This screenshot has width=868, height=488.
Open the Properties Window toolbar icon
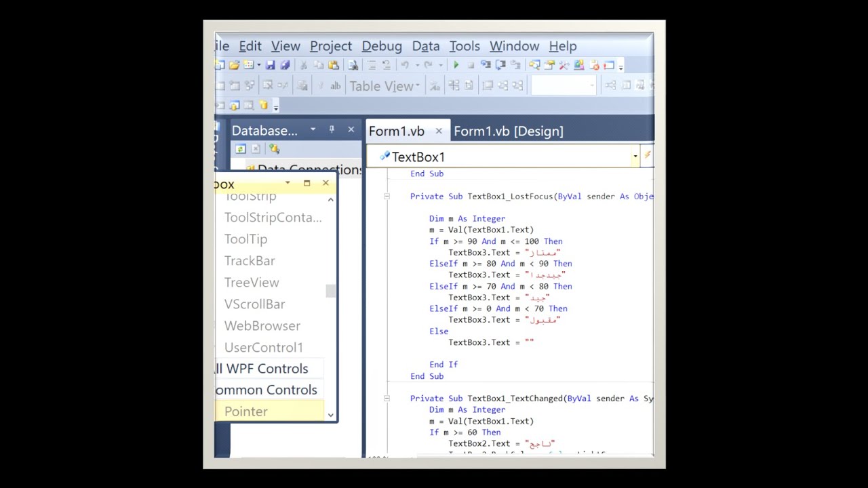[549, 65]
